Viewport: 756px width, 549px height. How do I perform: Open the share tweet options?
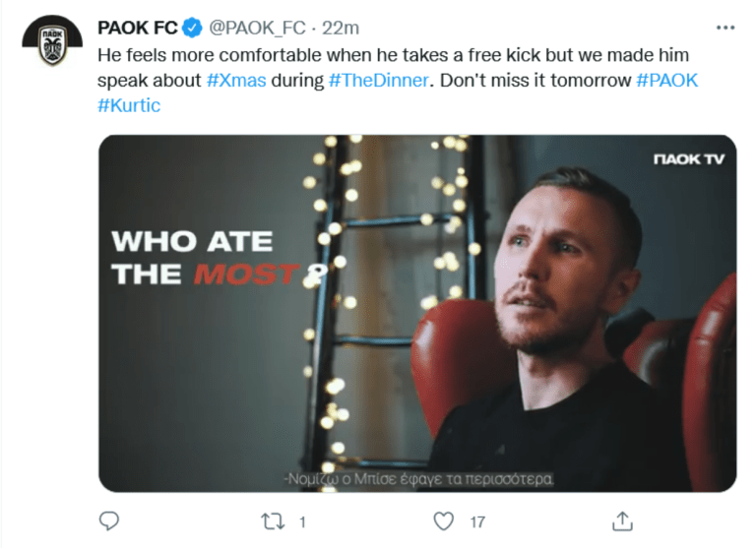[622, 519]
